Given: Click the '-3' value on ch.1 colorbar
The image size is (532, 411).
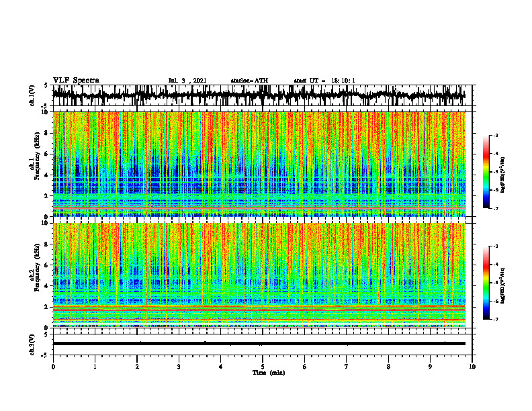Looking at the screenshot, I should point(496,136).
